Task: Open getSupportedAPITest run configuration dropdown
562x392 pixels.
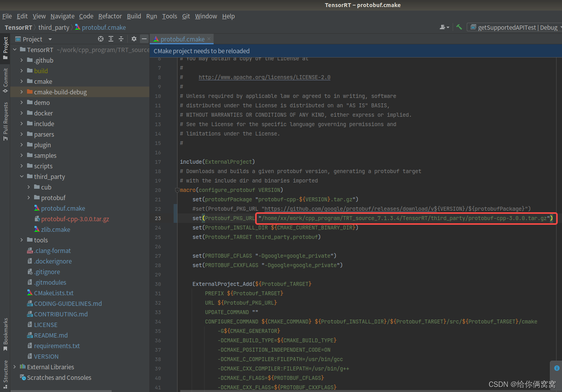Action: [516, 27]
